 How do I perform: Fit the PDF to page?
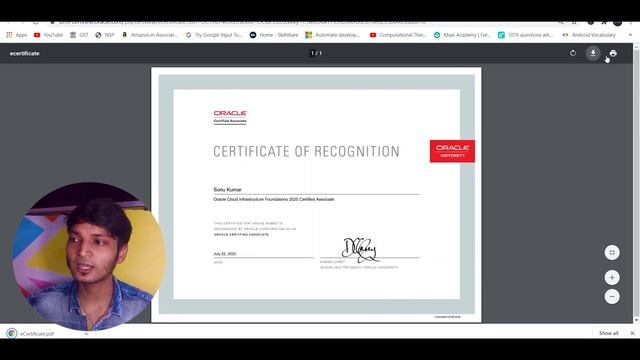tap(612, 252)
